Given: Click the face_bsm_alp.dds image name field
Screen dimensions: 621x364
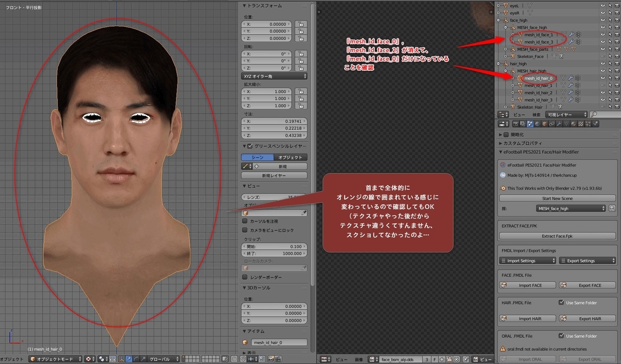Looking at the screenshot, I should coord(401,359).
